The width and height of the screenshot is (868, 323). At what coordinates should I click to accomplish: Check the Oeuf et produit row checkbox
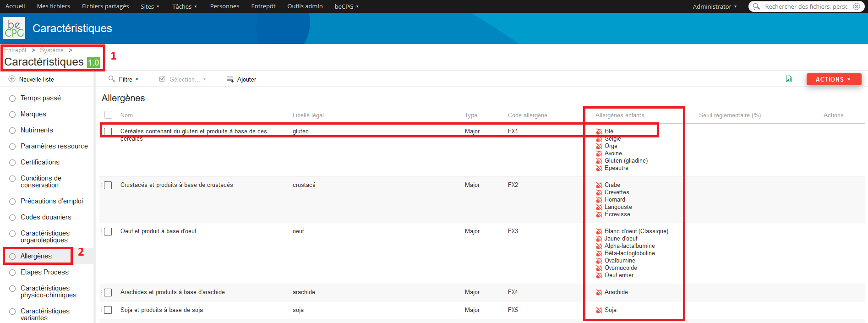tap(108, 232)
